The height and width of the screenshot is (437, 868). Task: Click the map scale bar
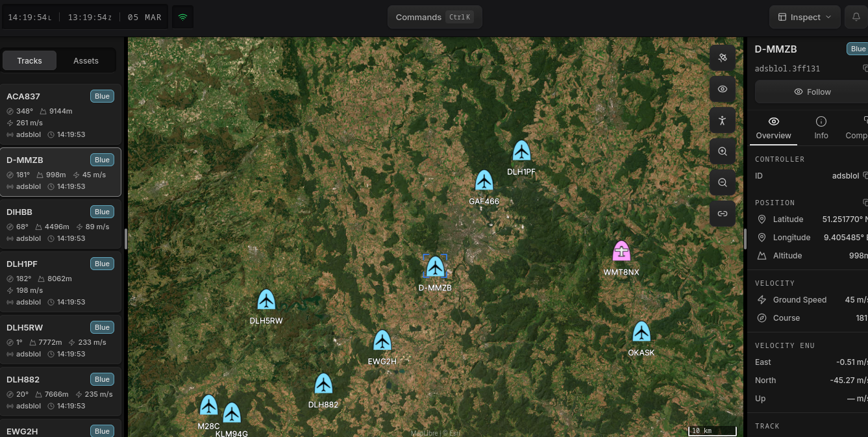(x=712, y=431)
